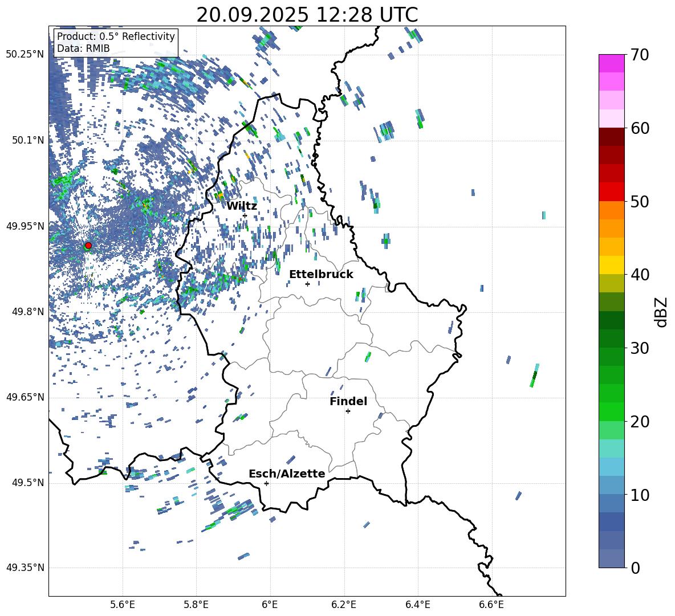
Task: Click the Data: RMIB text
Action: point(83,48)
